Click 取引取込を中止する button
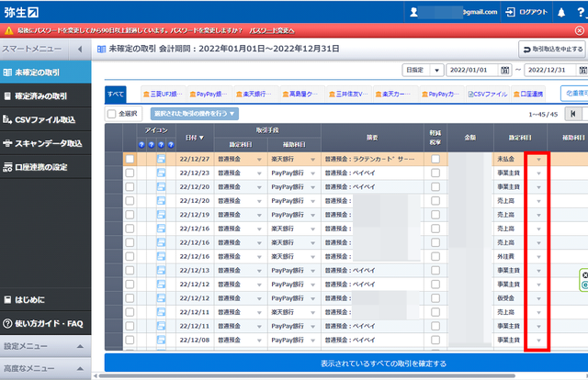The height and width of the screenshot is (380, 588). point(552,49)
